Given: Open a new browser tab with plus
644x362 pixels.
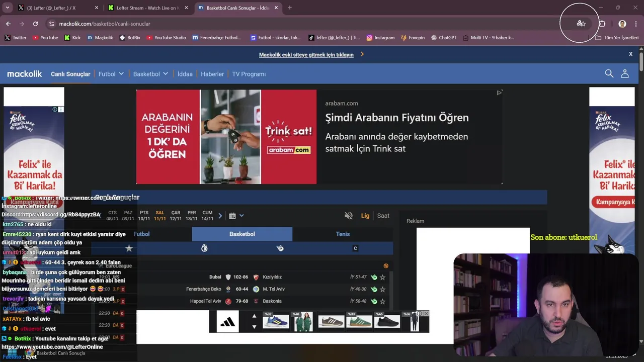Looking at the screenshot, I should 289,8.
